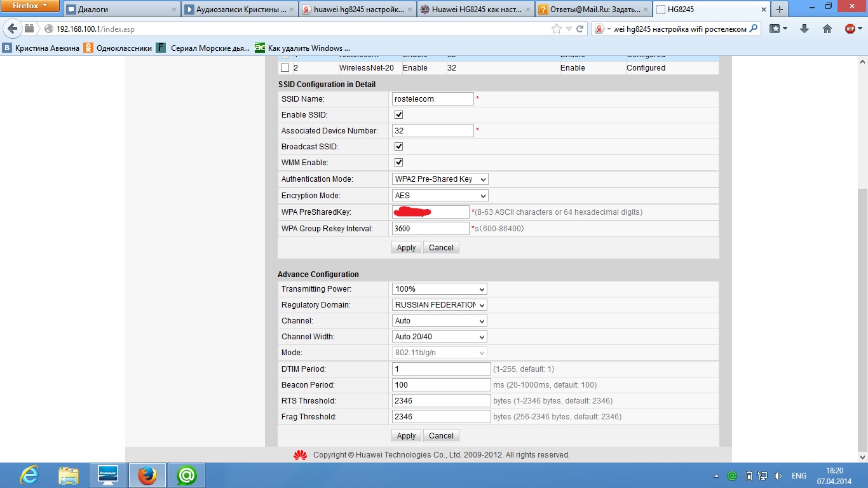Click the WPA Group Rekey Interval field
Image resolution: width=868 pixels, height=488 pixels.
pos(430,228)
